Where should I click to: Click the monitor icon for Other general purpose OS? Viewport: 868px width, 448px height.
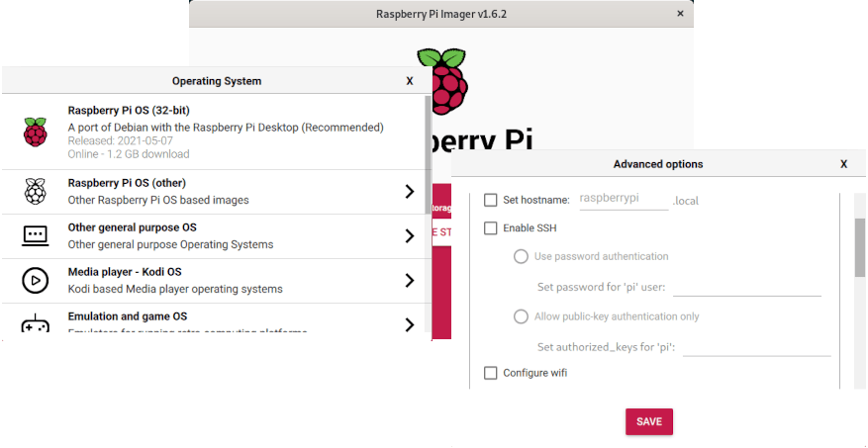(36, 236)
